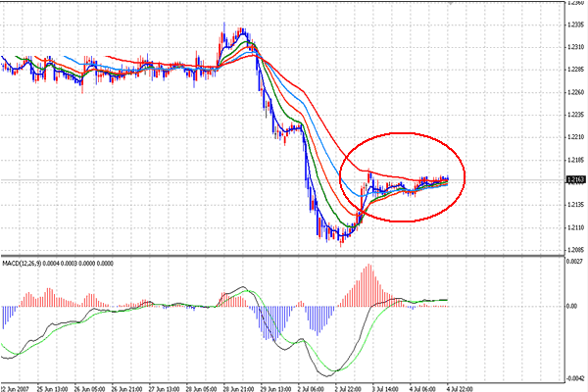Image resolution: width=588 pixels, height=392 pixels.
Task: Click the 28 Jun 21:00 time label
Action: pos(239,389)
